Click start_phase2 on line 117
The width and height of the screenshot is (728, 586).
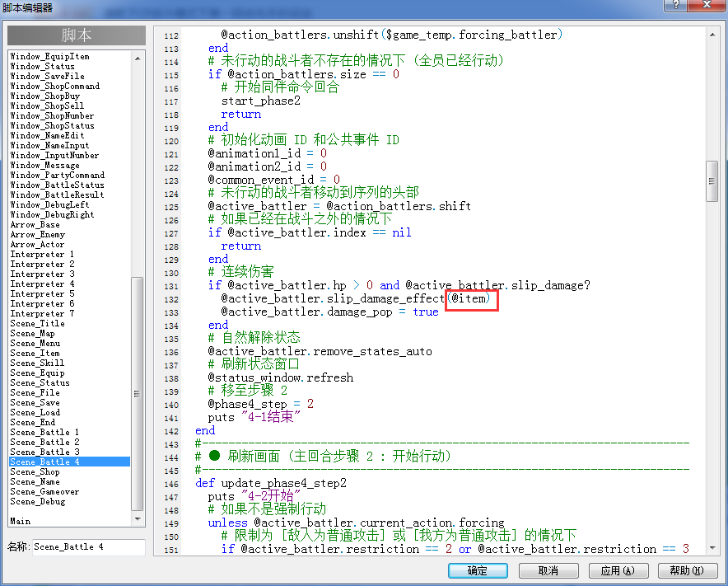tap(261, 101)
